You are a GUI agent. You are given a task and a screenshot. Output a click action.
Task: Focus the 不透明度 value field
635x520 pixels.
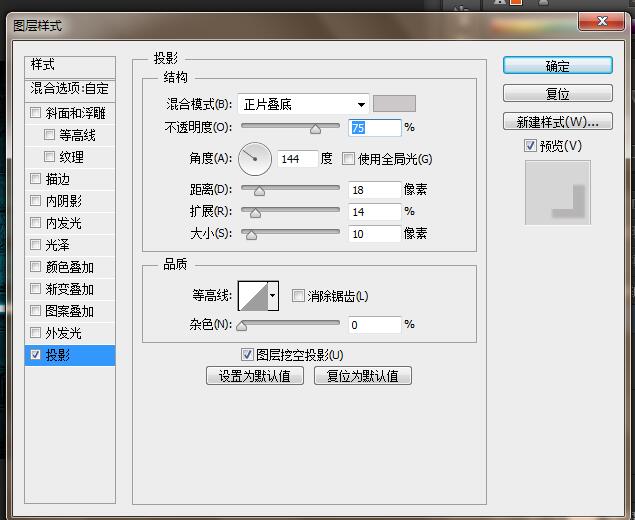(375, 128)
